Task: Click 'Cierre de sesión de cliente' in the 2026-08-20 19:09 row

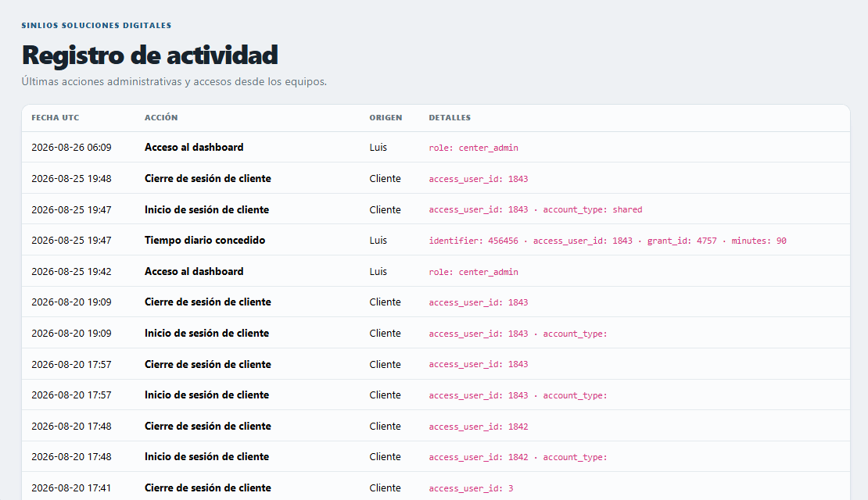Action: click(x=207, y=302)
